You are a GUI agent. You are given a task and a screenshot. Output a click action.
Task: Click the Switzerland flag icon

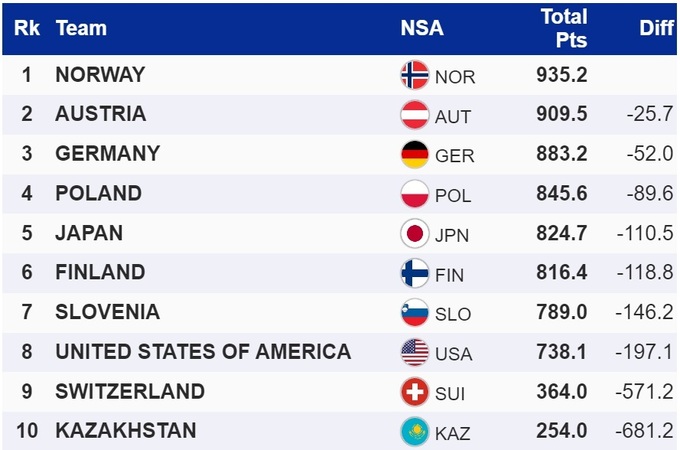coord(414,392)
